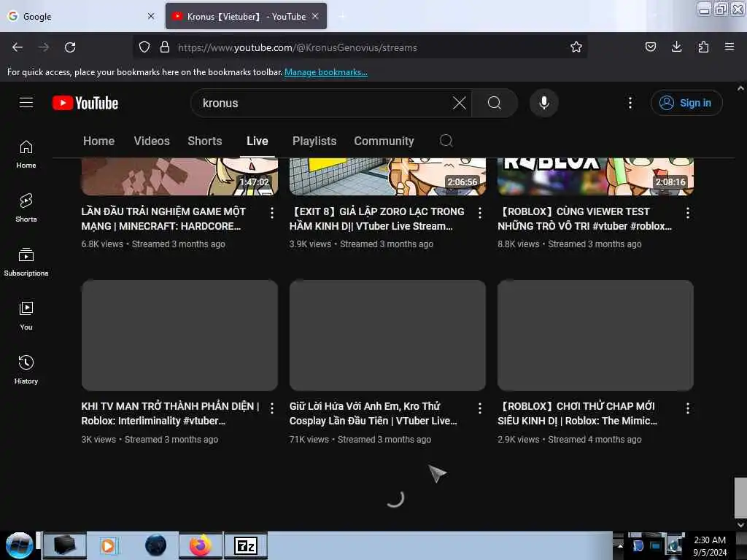Go back in browser history
747x560 pixels.
click(18, 47)
